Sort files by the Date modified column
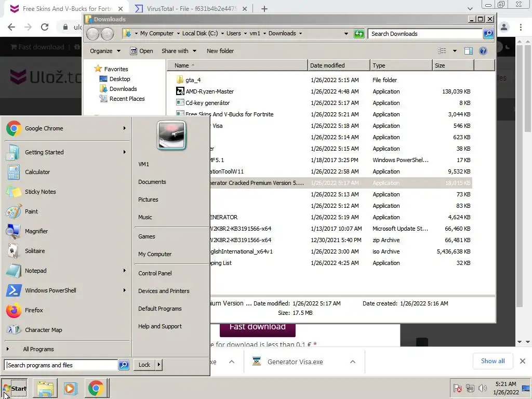 click(339, 65)
